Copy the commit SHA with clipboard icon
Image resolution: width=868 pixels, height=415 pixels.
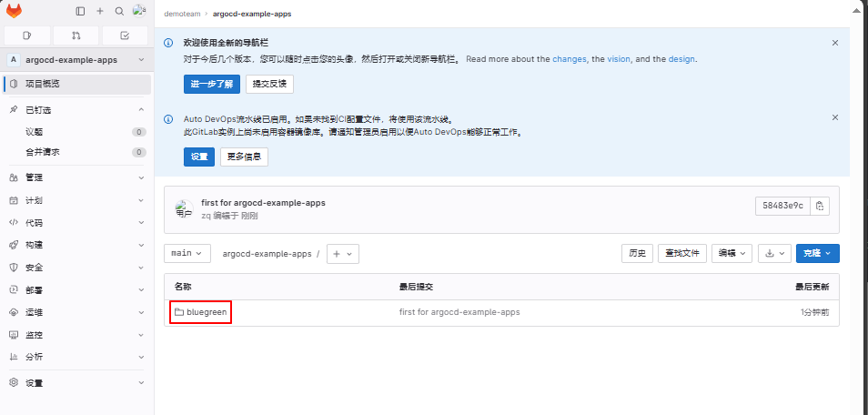pos(820,206)
